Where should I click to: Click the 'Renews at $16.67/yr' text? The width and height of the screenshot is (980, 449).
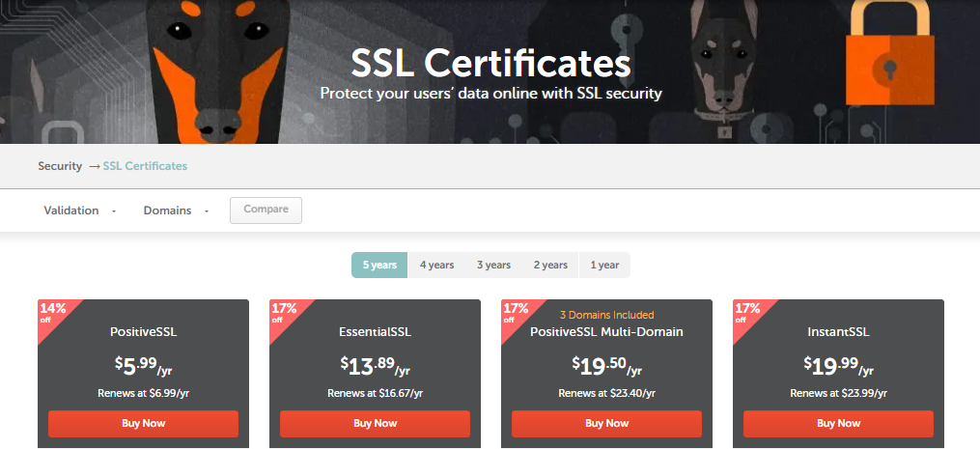click(375, 393)
